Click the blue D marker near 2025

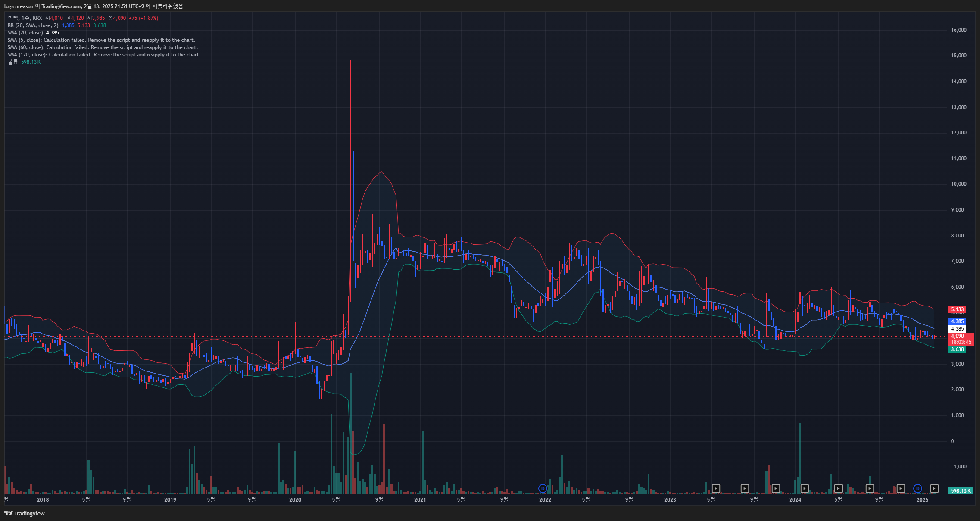[x=918, y=488]
